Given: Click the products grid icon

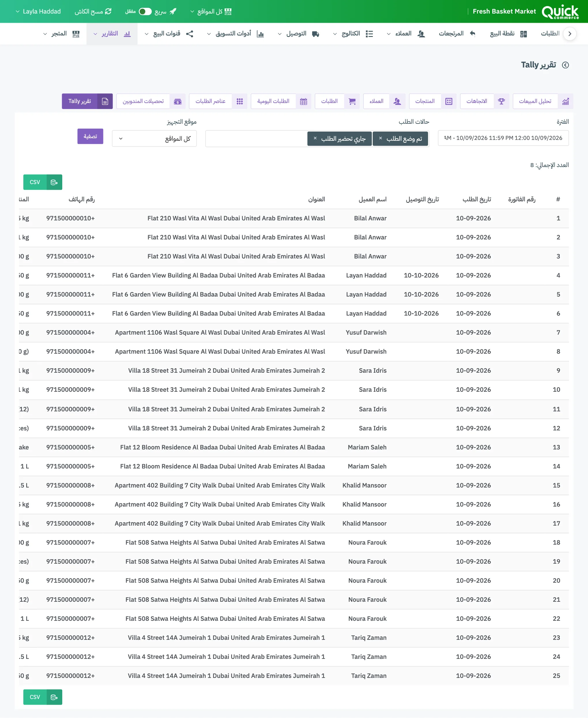Looking at the screenshot, I should [449, 101].
